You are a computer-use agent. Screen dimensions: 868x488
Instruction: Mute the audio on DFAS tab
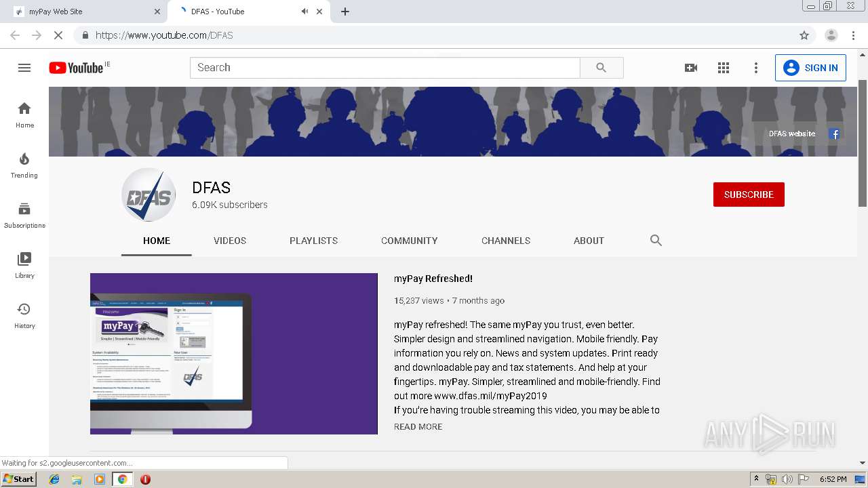pos(304,12)
